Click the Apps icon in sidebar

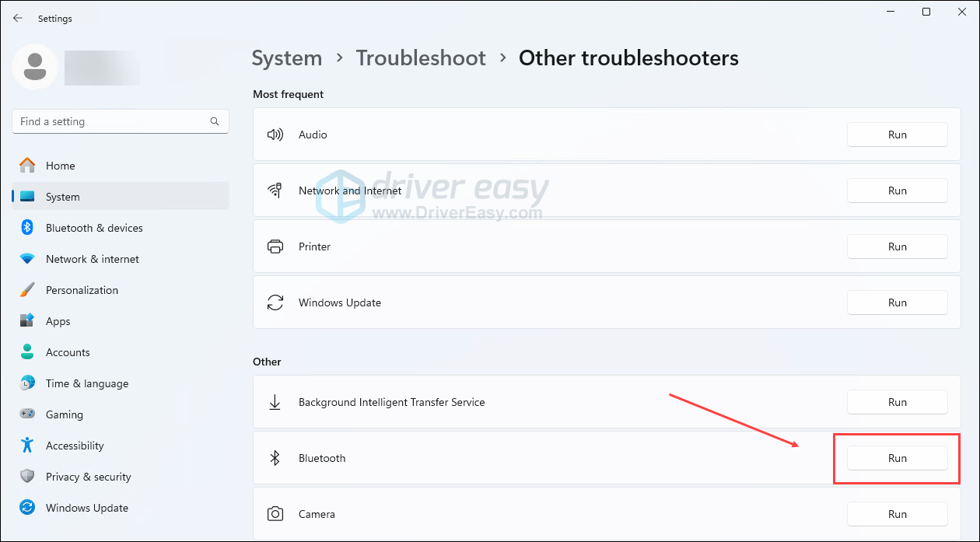[27, 321]
